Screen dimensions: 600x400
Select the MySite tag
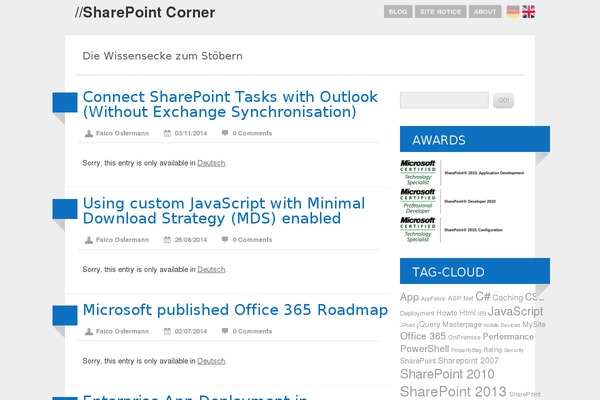pyautogui.click(x=534, y=325)
